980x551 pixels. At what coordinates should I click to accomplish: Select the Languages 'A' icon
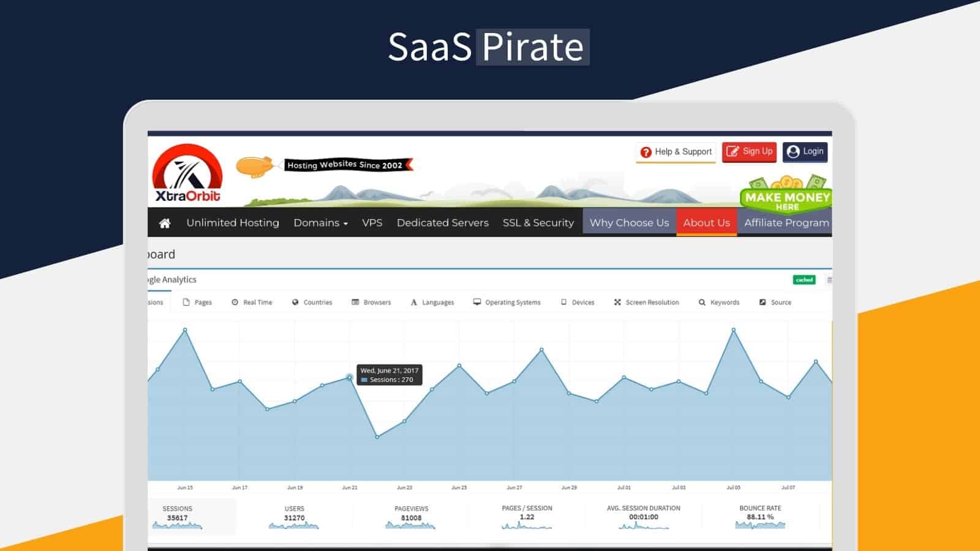(414, 302)
